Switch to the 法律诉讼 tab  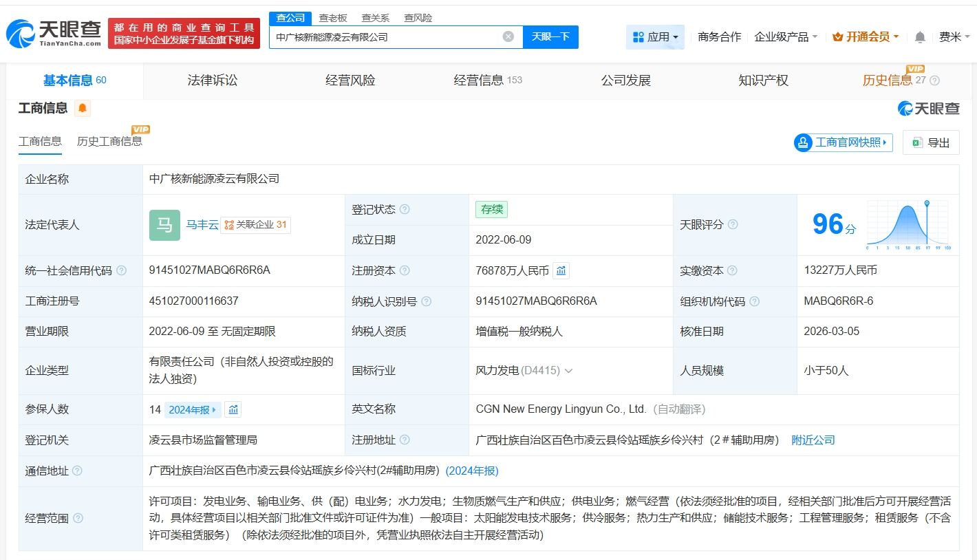212,80
